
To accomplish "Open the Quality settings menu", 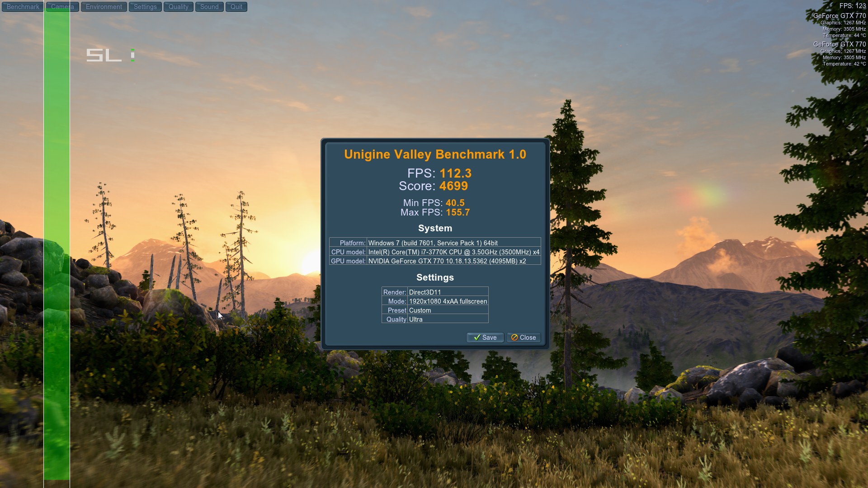I will 178,7.
